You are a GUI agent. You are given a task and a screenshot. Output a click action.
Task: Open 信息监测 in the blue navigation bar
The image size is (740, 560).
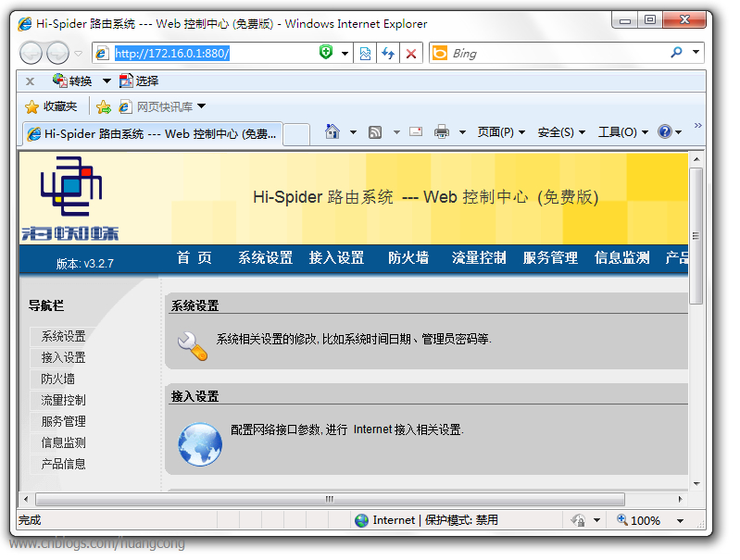coord(622,257)
